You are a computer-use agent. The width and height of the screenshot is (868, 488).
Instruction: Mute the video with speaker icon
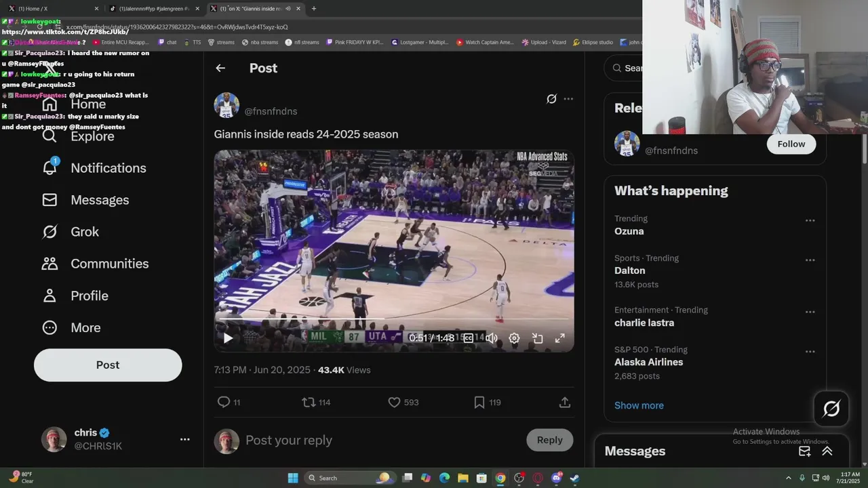coord(492,338)
